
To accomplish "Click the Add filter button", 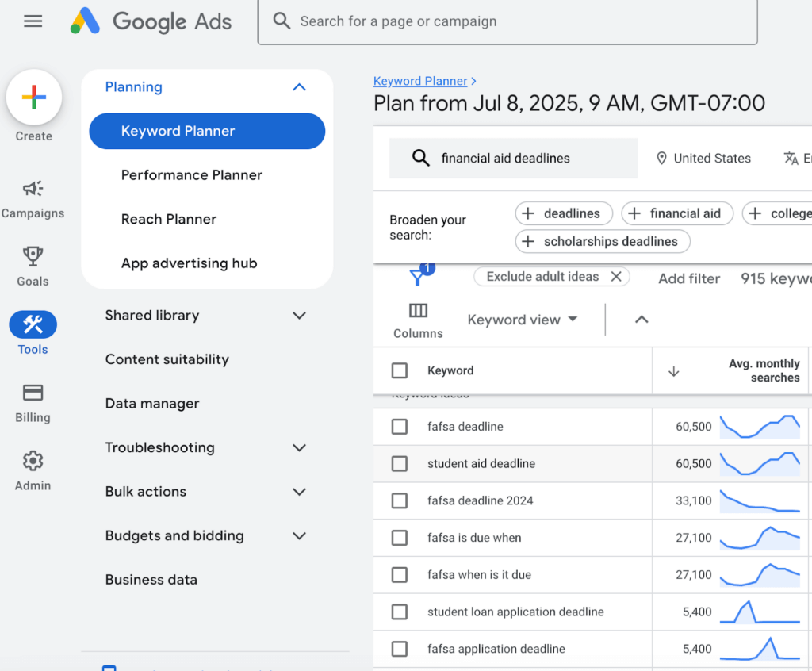I will [x=688, y=278].
